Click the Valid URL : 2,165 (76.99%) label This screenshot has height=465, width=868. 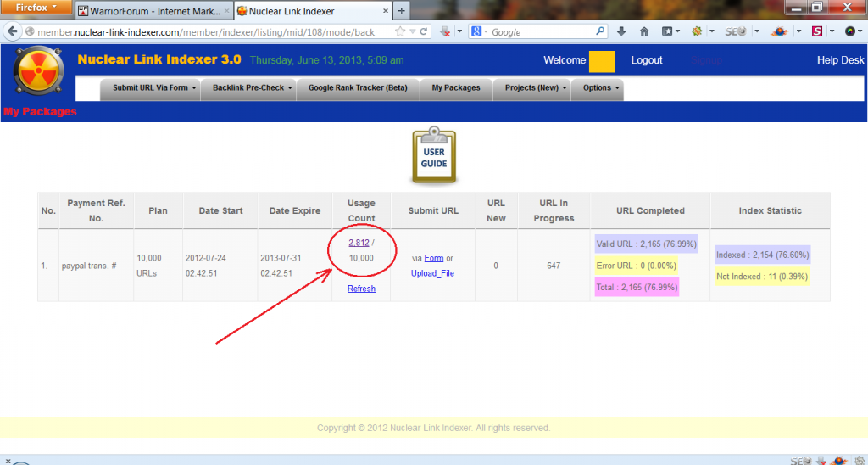(x=647, y=244)
